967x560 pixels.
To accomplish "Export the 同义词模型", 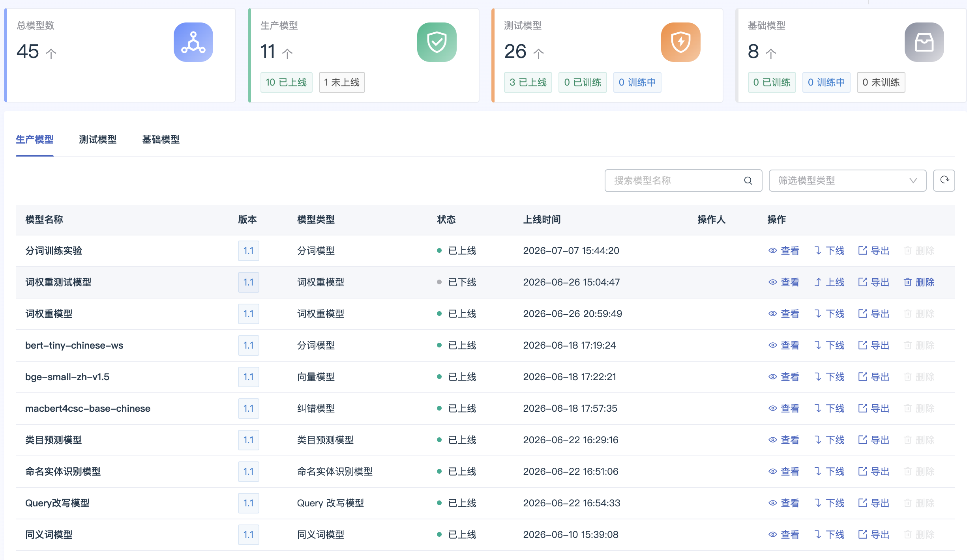I will tap(874, 535).
